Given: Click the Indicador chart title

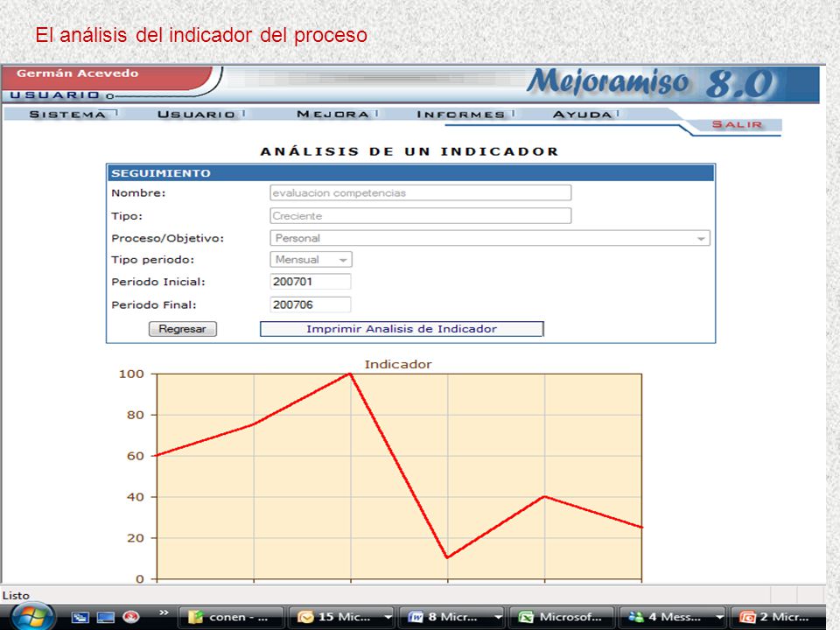Looking at the screenshot, I should click(398, 364).
